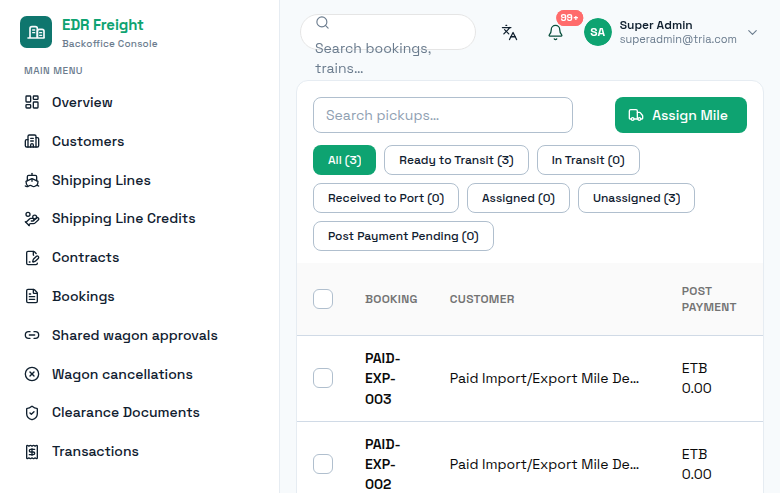The height and width of the screenshot is (493, 780).
Task: Select the Assigned (0) filter
Action: pyautogui.click(x=518, y=198)
